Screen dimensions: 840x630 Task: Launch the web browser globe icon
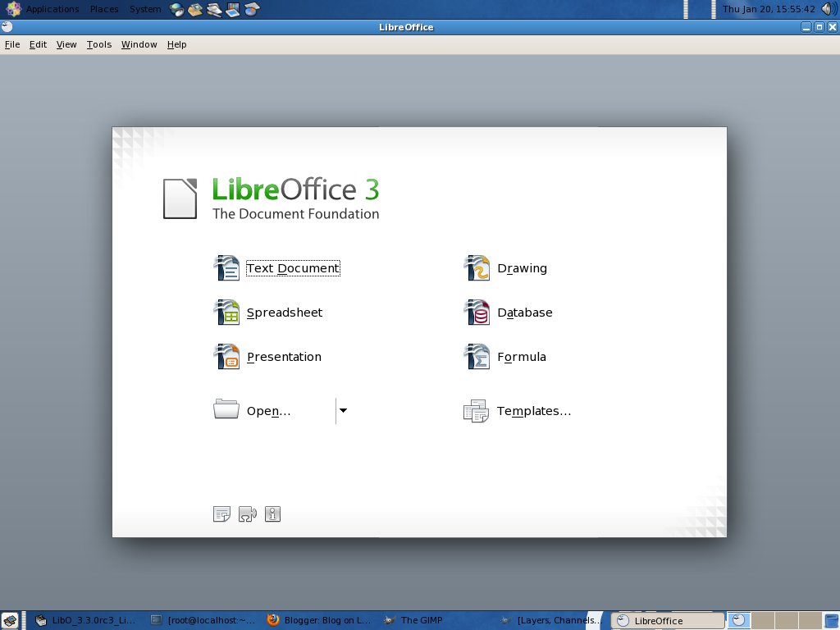(x=176, y=9)
